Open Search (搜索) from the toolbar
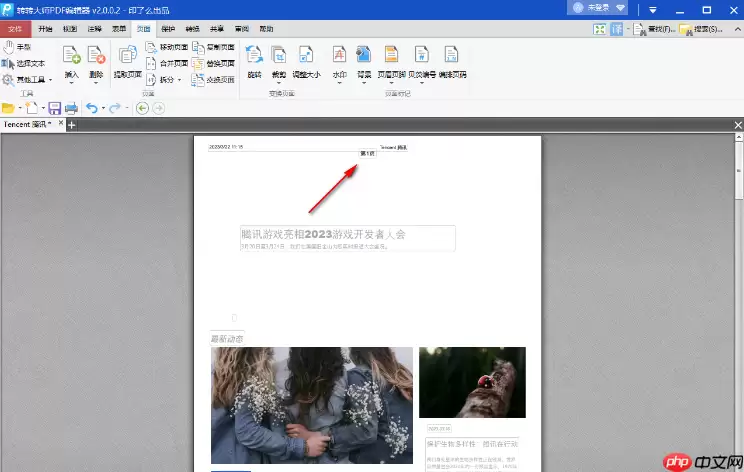This screenshot has height=472, width=744. (701, 29)
